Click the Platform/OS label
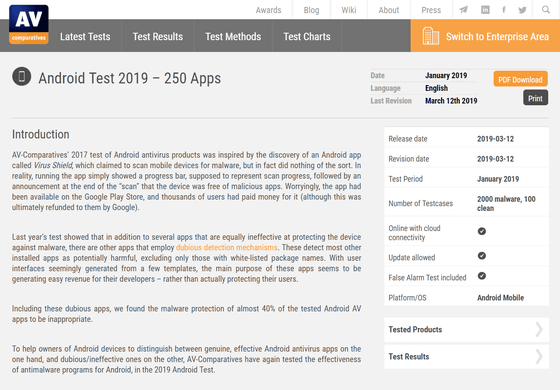This screenshot has height=390, width=560. 408,298
